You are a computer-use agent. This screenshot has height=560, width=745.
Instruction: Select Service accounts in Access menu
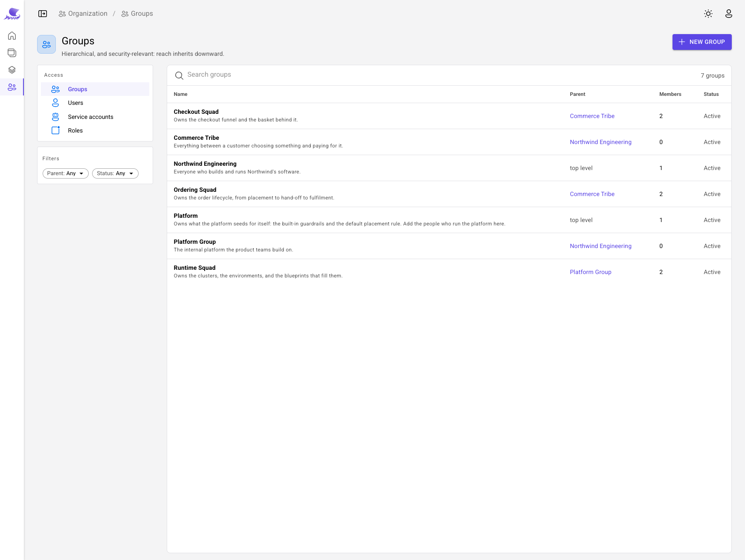[x=95, y=117]
